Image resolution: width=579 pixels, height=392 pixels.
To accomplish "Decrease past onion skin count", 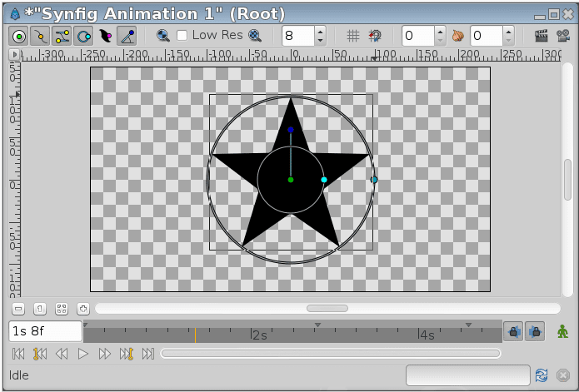I will click(440, 41).
